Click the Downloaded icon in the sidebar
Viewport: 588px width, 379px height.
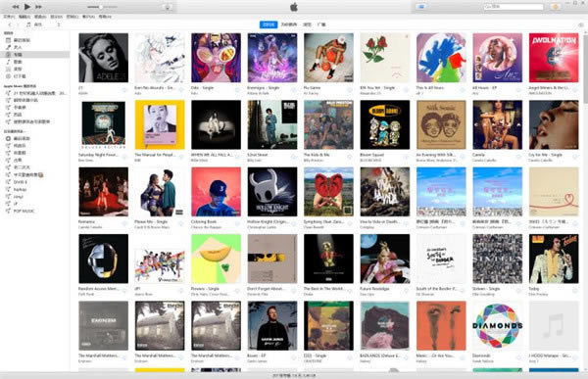point(8,76)
